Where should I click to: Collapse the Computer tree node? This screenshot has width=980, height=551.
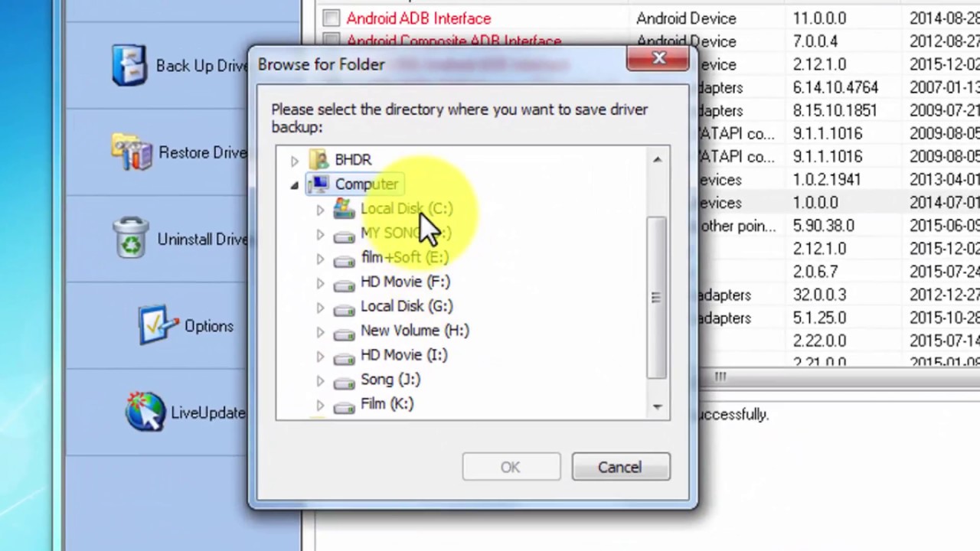pyautogui.click(x=295, y=185)
